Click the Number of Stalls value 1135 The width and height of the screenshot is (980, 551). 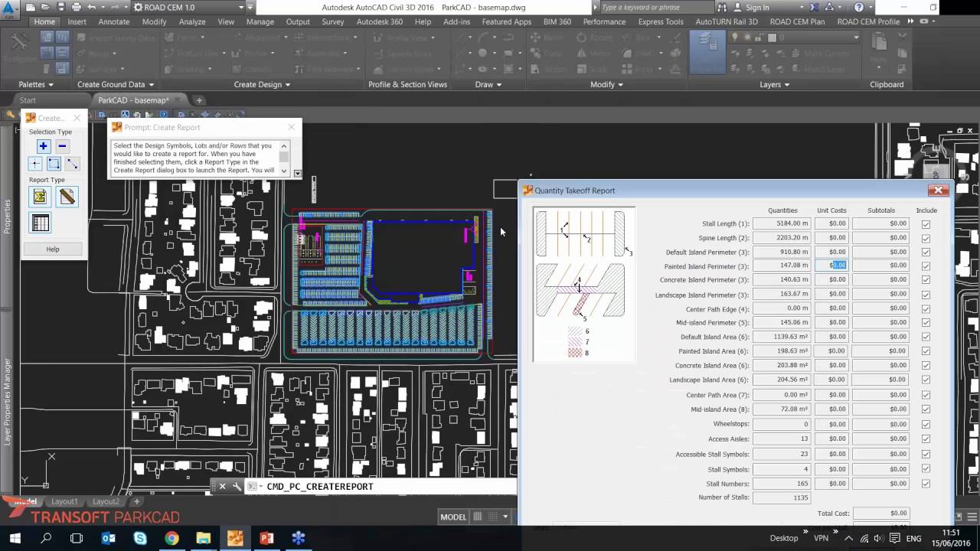tap(782, 497)
